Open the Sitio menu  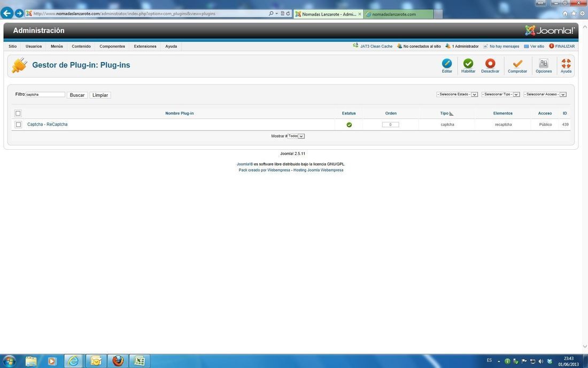[13, 46]
